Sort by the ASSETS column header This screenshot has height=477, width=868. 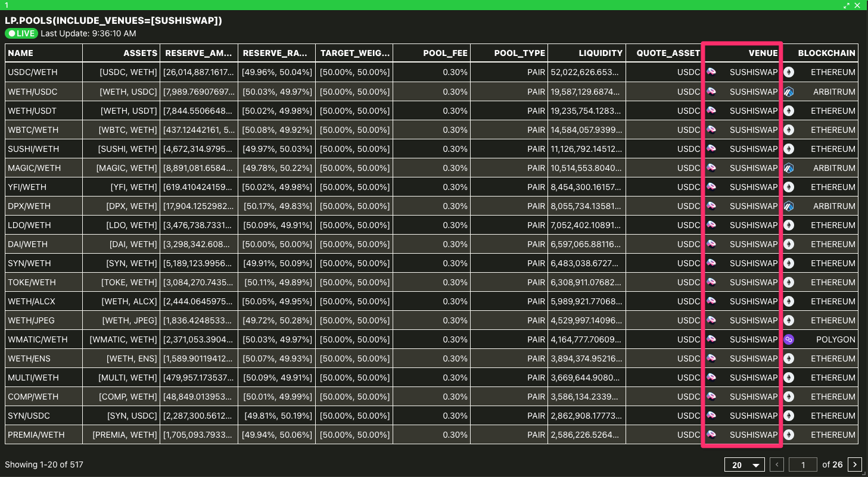click(122, 53)
